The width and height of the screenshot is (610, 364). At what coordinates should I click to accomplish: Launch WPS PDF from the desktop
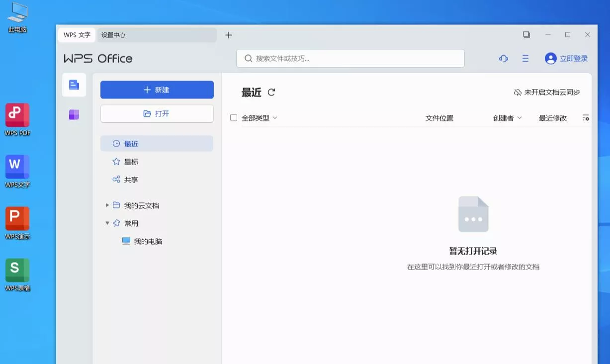pyautogui.click(x=17, y=118)
